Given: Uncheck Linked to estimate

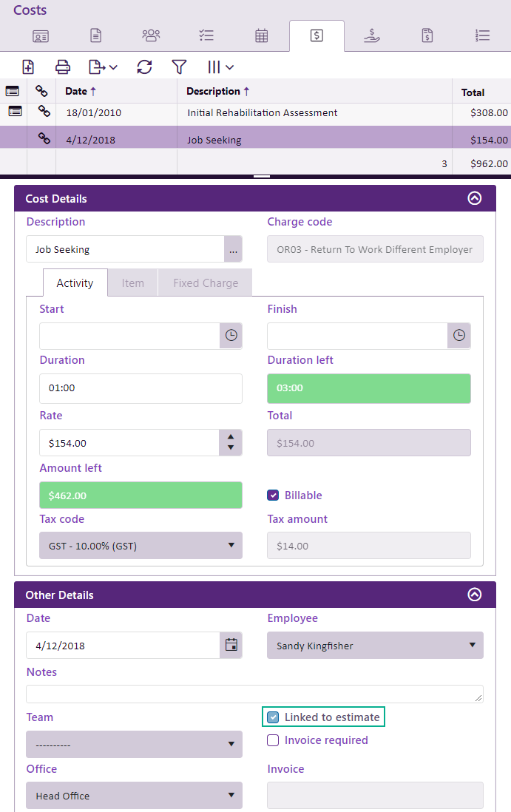Looking at the screenshot, I should tap(273, 717).
